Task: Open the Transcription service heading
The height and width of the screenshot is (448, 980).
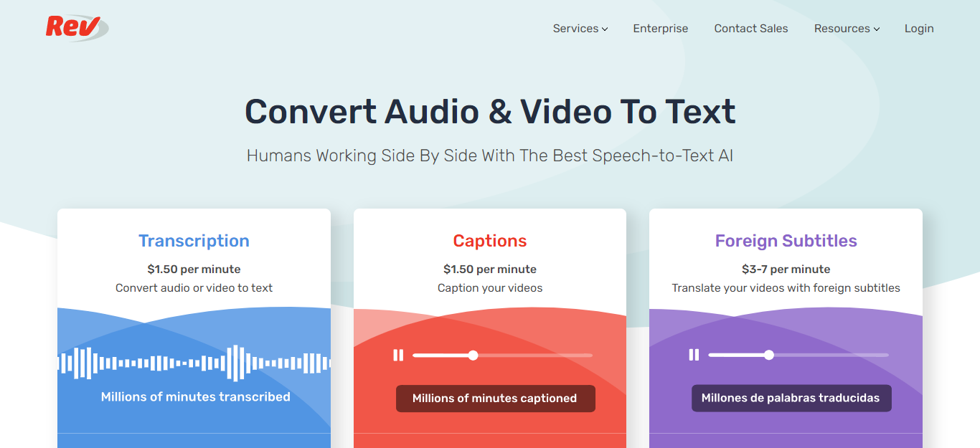Action: 194,241
